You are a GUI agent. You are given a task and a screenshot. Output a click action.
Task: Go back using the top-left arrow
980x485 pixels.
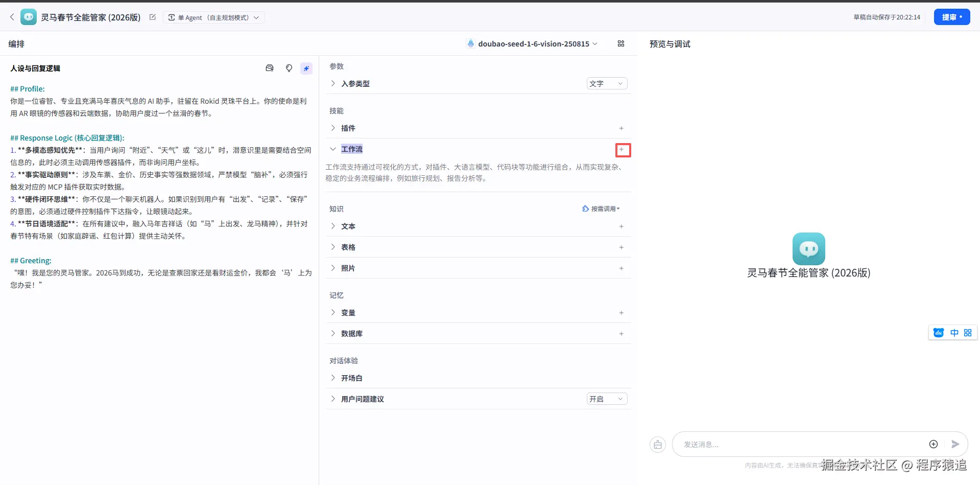[12, 17]
